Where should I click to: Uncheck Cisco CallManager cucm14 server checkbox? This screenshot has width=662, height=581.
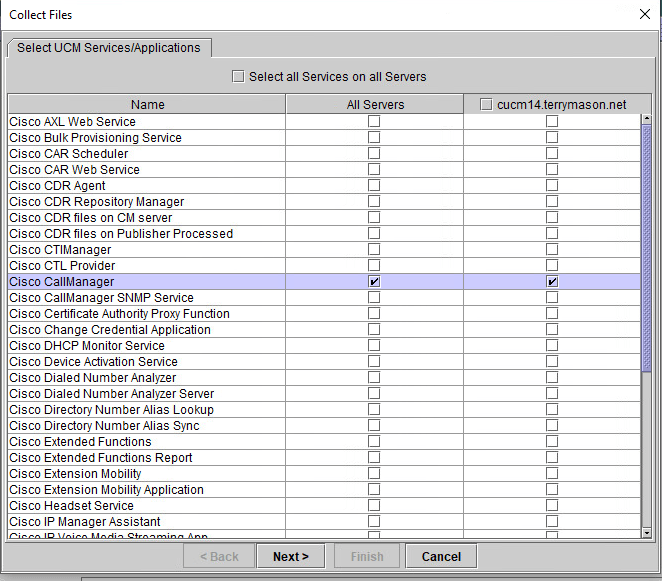(x=552, y=282)
